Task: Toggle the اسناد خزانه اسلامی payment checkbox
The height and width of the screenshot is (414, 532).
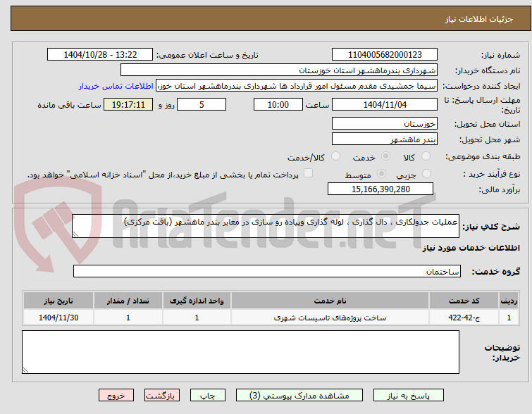Action: [308, 173]
